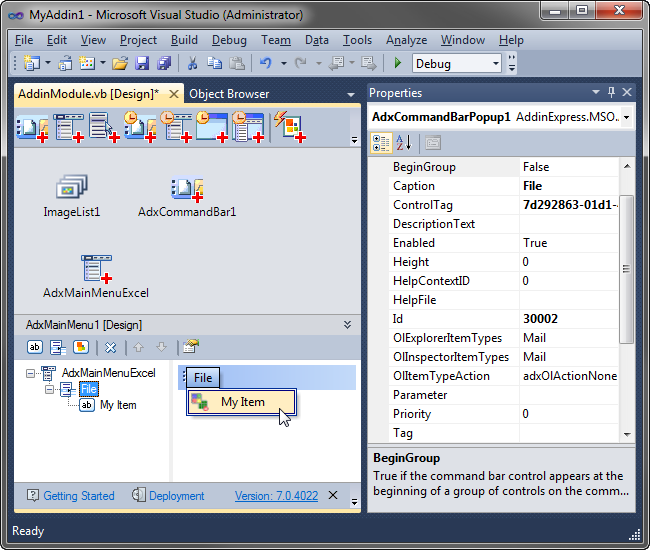
Task: Click the Office control add icon
Action: click(81, 347)
